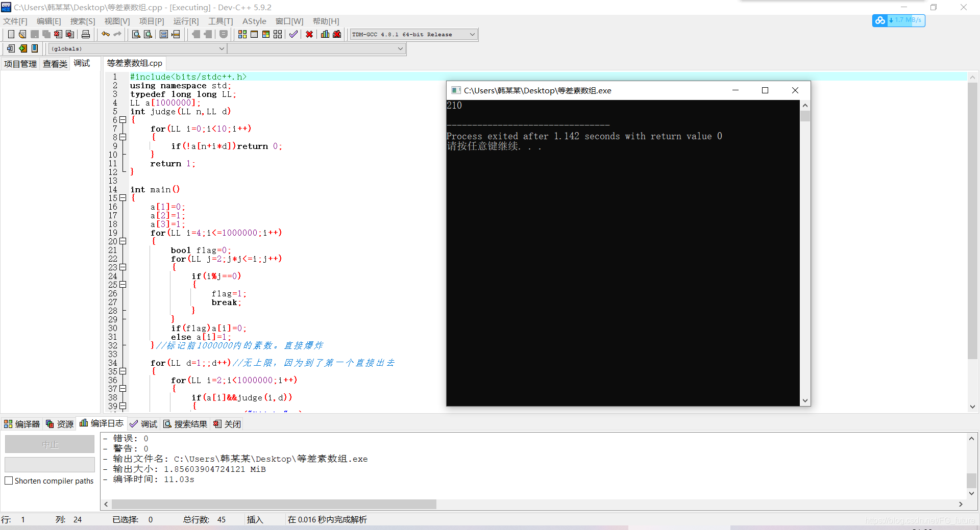Open the 运行[R] menu
The height and width of the screenshot is (530, 980).
click(186, 21)
